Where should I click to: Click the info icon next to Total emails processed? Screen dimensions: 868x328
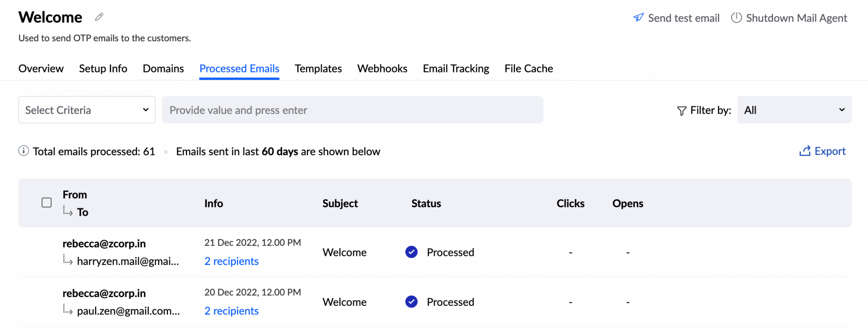[x=23, y=151]
